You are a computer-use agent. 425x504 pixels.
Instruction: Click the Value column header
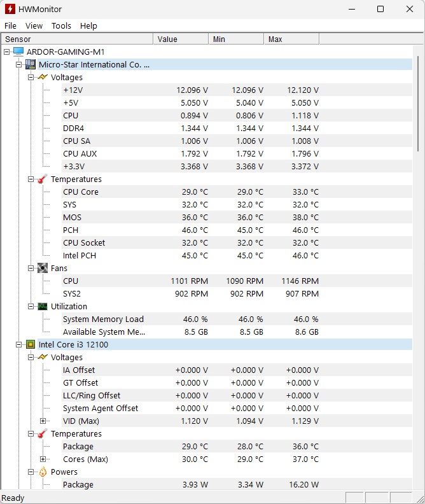(181, 39)
